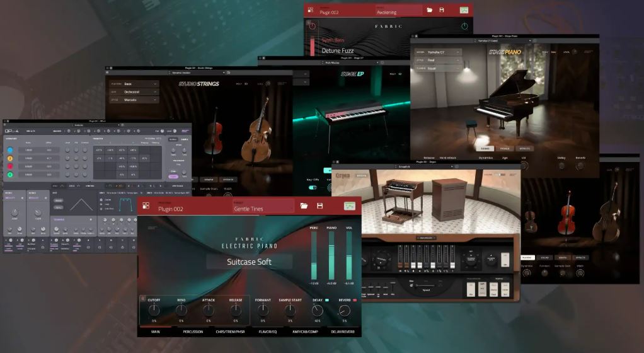
Task: Open the Awakening preset dropdown
Action: (398, 10)
